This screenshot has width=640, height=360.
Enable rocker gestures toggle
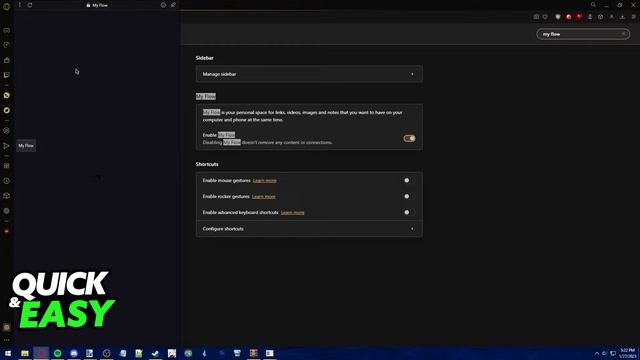click(x=409, y=196)
